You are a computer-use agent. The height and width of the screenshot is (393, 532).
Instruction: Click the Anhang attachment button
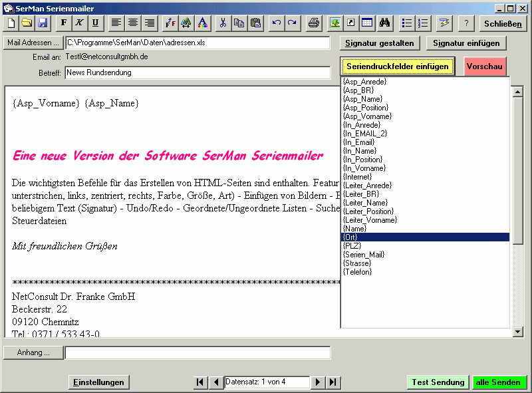tap(33, 352)
